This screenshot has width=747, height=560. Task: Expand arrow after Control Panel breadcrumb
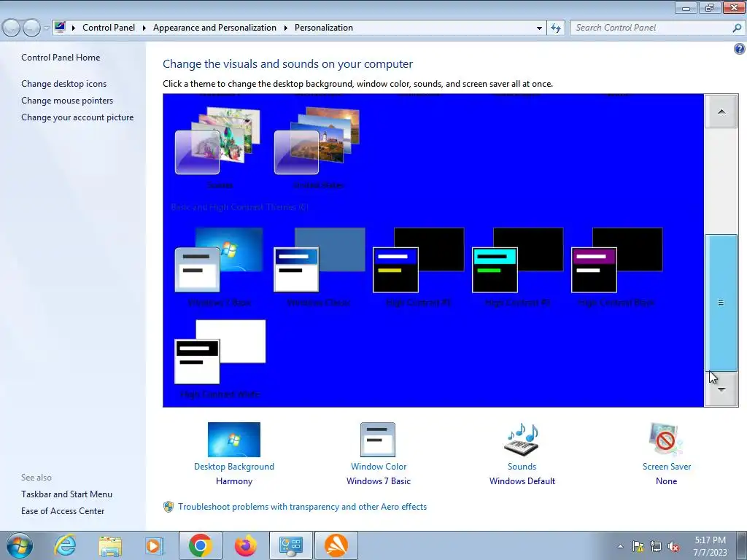pyautogui.click(x=144, y=28)
